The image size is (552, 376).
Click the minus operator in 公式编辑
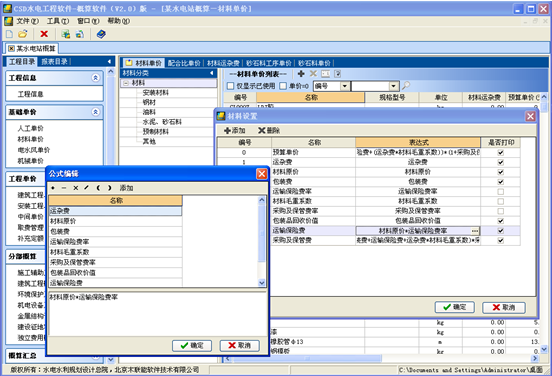click(x=64, y=188)
